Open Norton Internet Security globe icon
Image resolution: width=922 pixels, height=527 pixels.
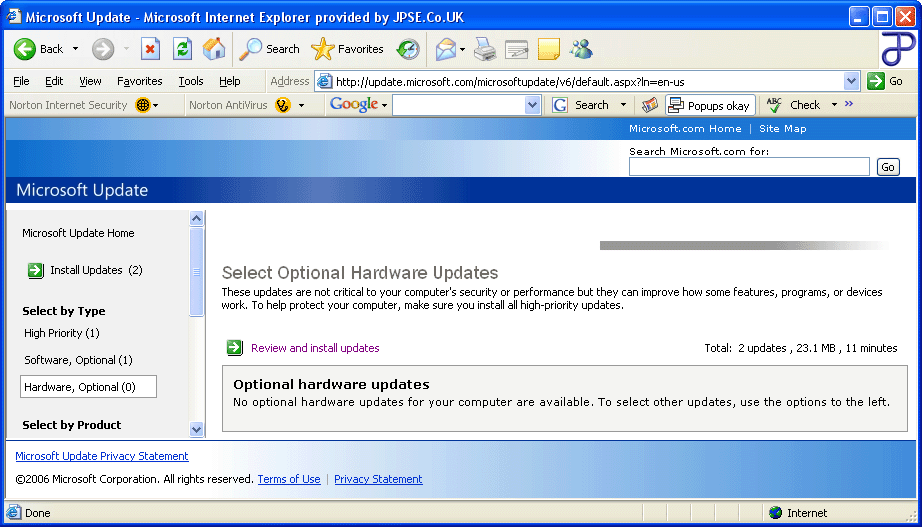[x=143, y=105]
